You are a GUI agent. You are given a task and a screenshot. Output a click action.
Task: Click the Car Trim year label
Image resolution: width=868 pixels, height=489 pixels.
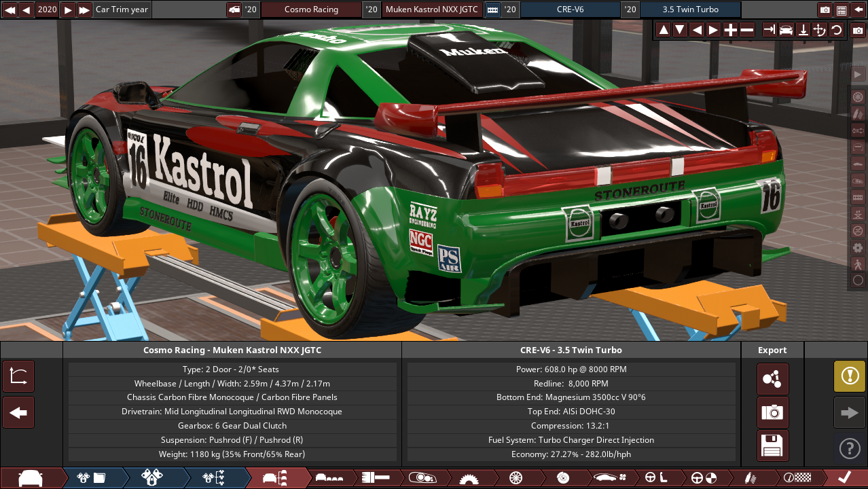[122, 10]
